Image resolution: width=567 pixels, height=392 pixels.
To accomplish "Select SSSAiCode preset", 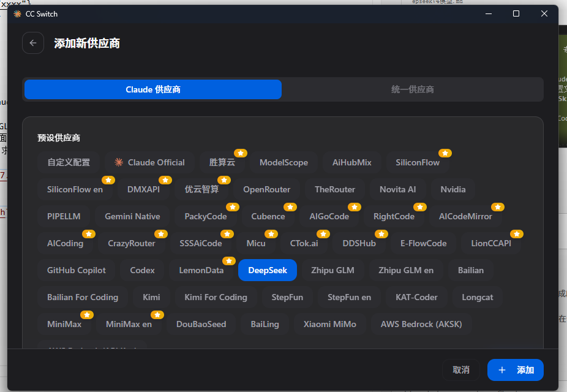I will (x=201, y=243).
